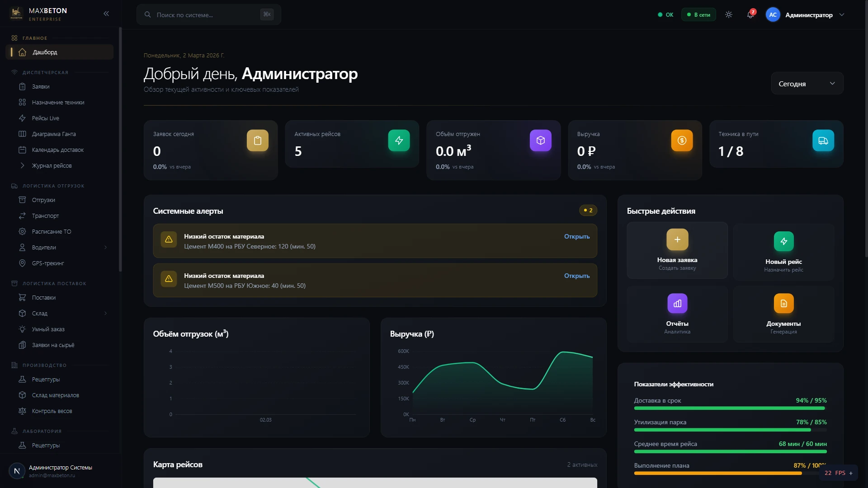Click the Заявки на сырьё clipboard icon
Viewport: 868px width, 488px height.
point(22,345)
